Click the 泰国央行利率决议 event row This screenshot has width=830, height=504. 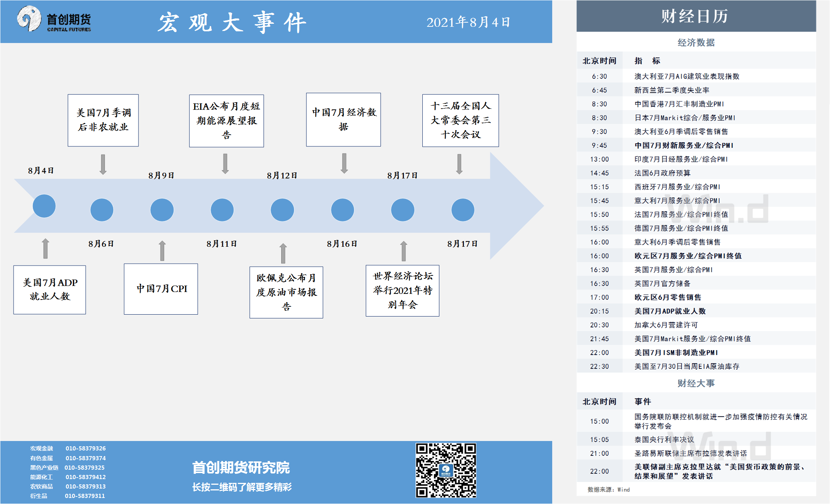[664, 439]
